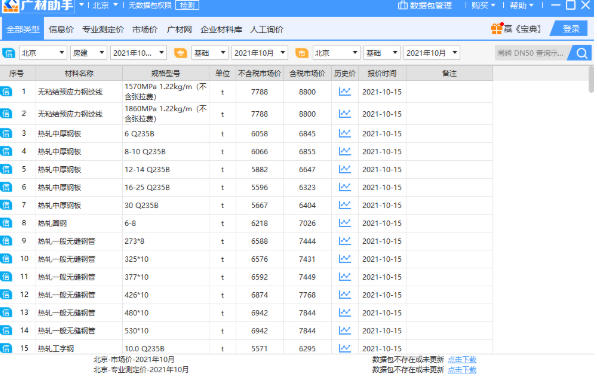597x387 pixels.
Task: Click the 规格型号 column header
Action: [166, 73]
